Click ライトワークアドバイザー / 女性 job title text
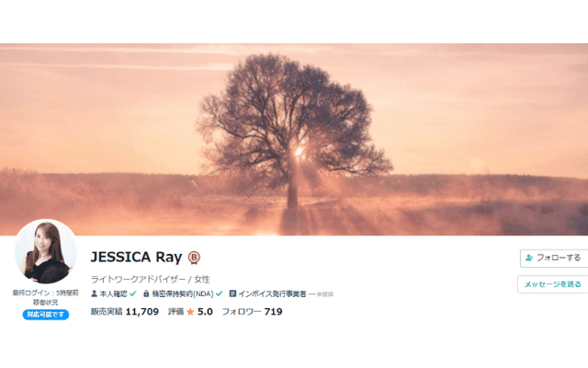The height and width of the screenshot is (368, 588). coord(150,280)
